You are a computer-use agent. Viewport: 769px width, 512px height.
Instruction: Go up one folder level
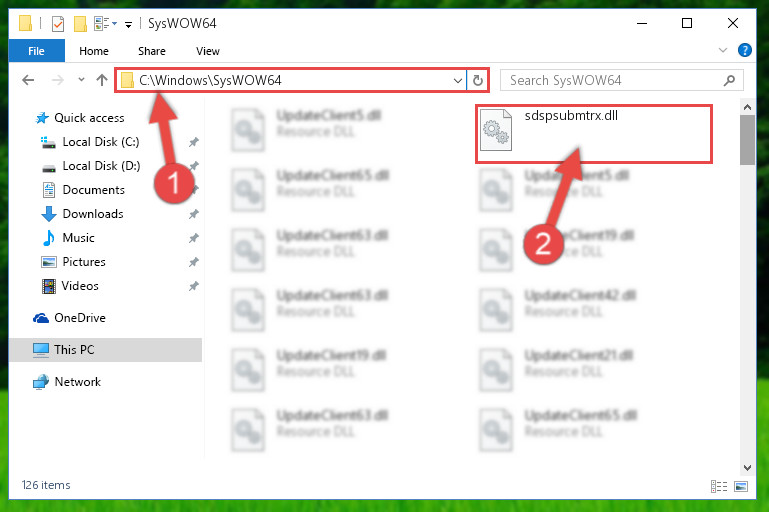click(102, 80)
